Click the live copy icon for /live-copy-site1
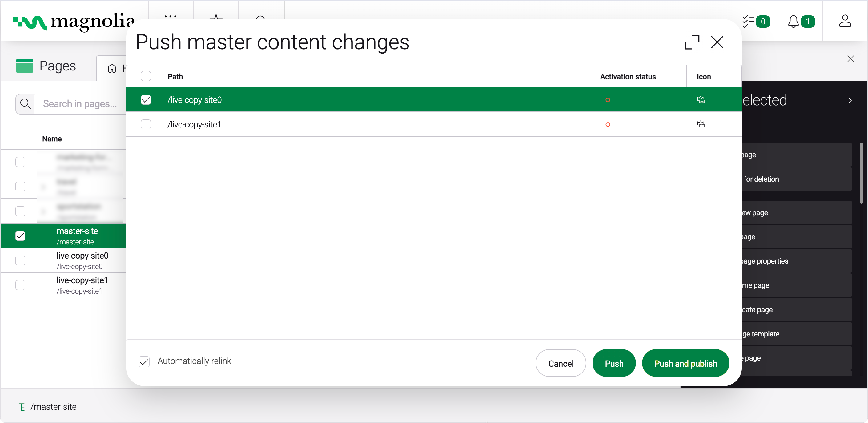 (x=701, y=124)
